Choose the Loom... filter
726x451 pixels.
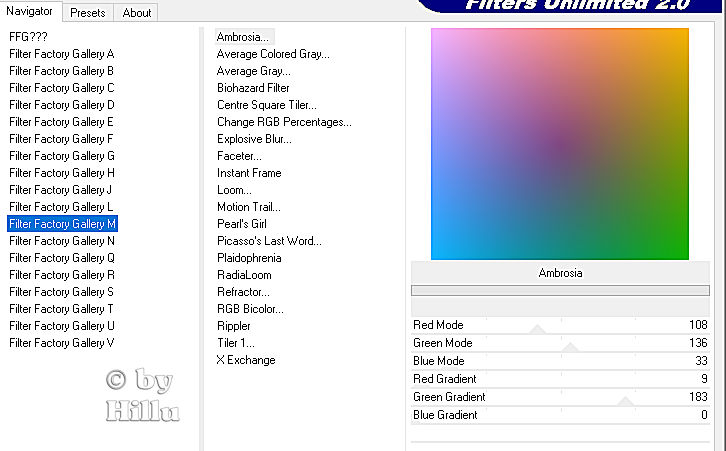coord(234,190)
